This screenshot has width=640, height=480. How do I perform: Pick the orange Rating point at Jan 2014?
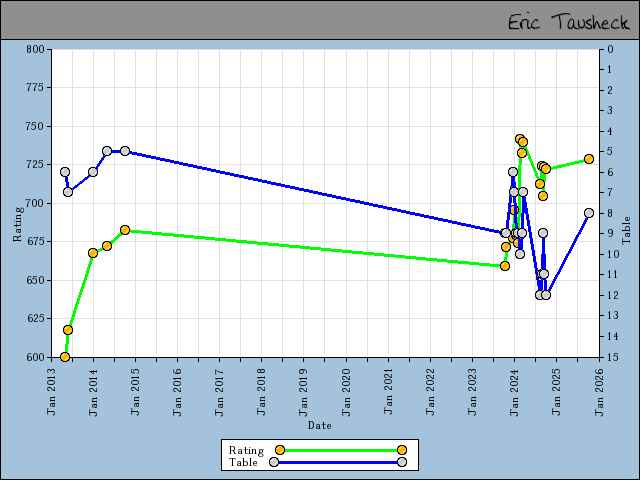click(x=93, y=253)
